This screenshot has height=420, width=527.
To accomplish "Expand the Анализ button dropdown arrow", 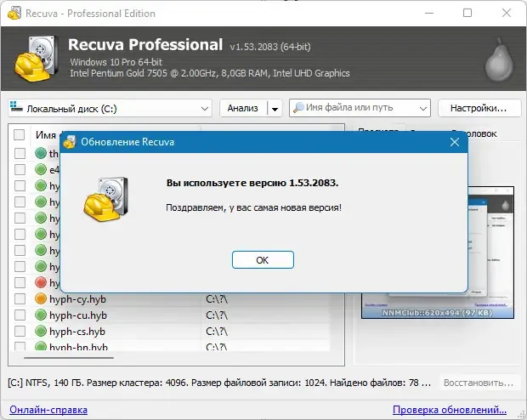I will (x=275, y=109).
